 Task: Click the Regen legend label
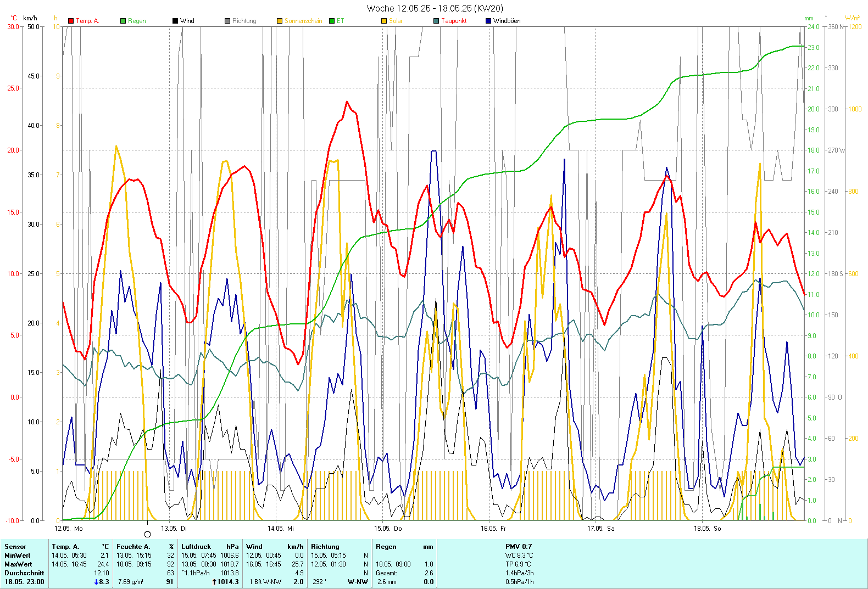137,21
